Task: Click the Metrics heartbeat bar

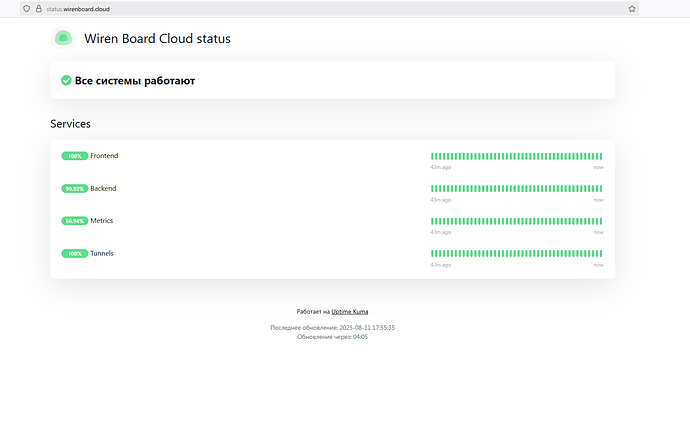Action: [517, 221]
